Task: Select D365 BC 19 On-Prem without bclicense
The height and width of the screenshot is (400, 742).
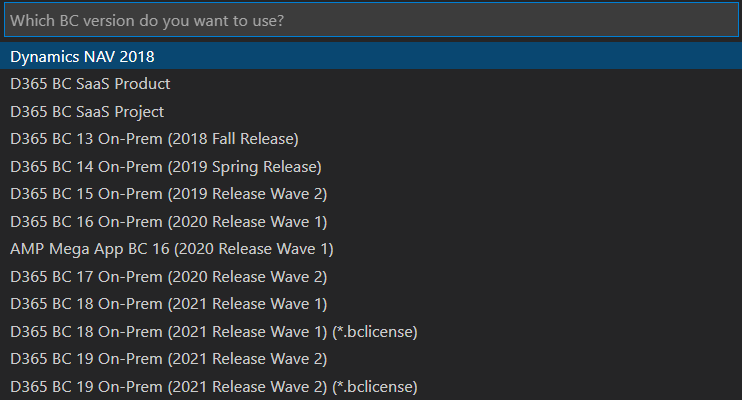Action: point(168,358)
